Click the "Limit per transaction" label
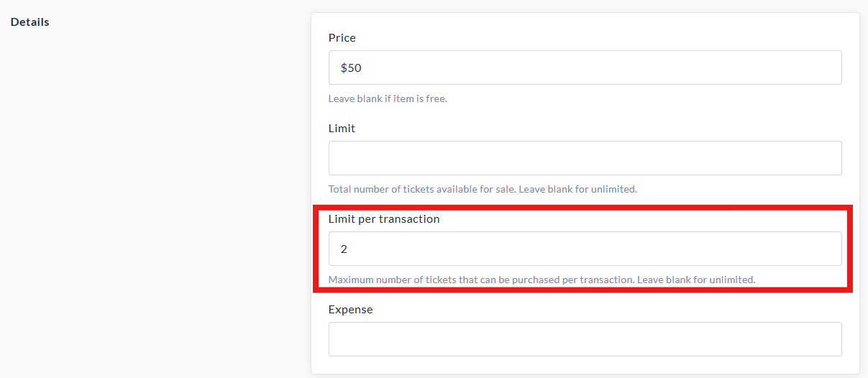Image resolution: width=868 pixels, height=378 pixels. pyautogui.click(x=384, y=218)
